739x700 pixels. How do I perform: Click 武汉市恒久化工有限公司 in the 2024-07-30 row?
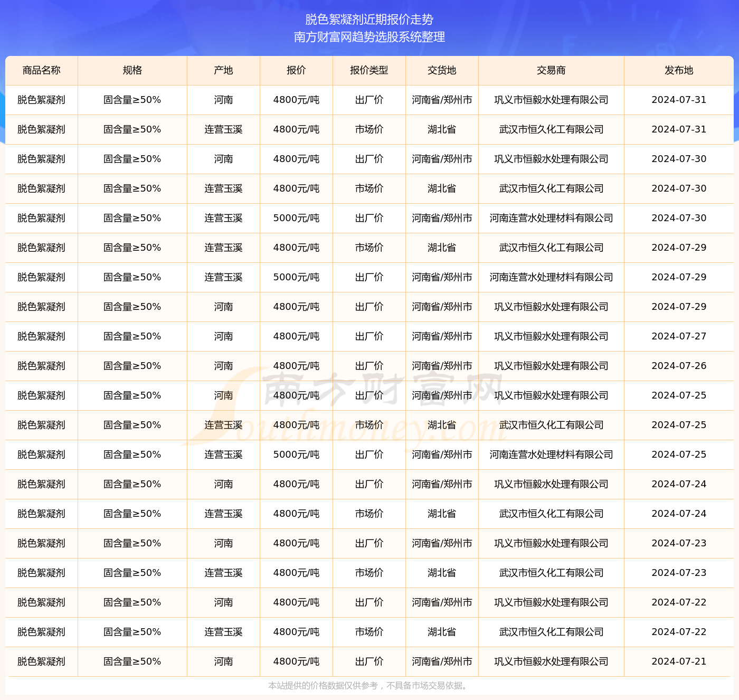(x=551, y=188)
